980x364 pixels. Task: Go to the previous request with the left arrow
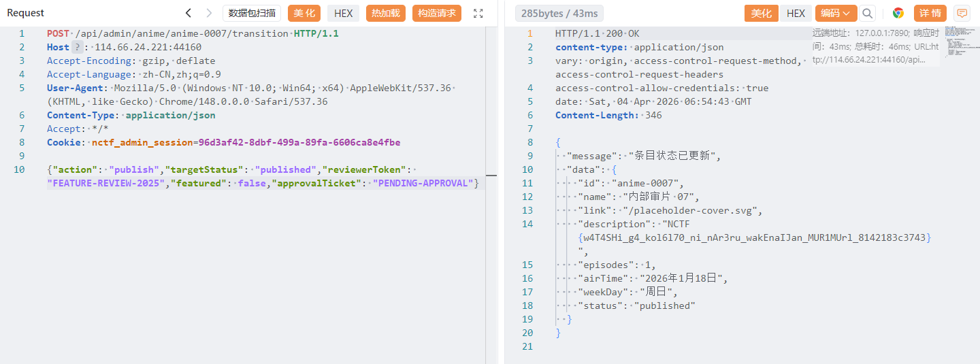189,13
